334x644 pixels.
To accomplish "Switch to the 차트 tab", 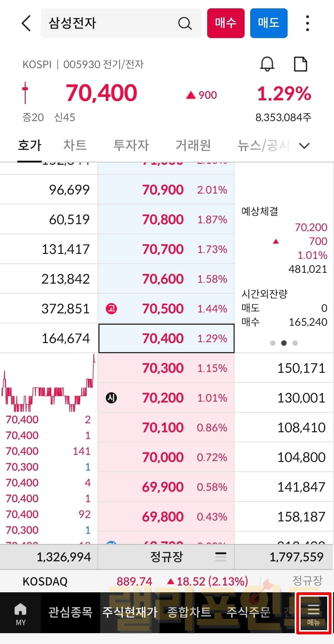I will (75, 145).
